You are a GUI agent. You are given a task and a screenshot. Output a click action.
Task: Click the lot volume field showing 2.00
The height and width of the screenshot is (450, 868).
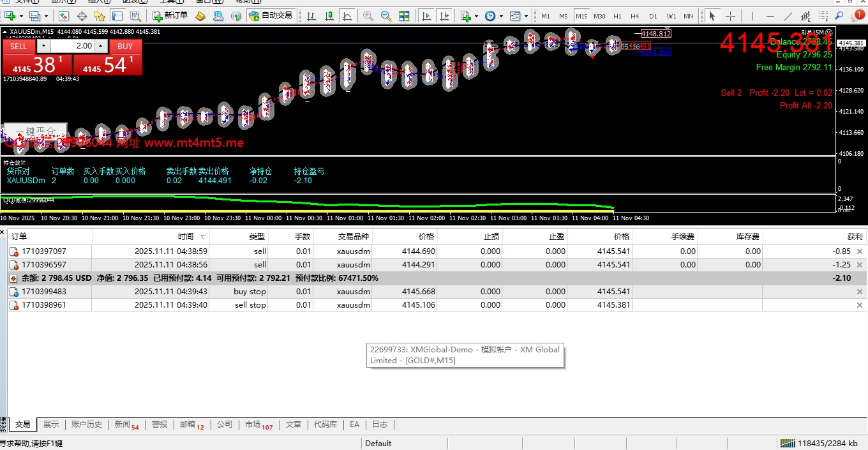click(71, 46)
